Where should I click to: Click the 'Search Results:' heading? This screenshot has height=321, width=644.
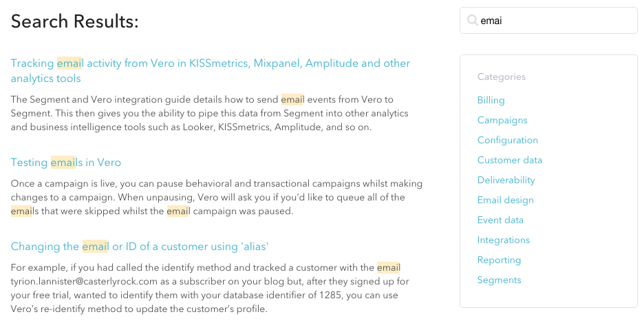[x=75, y=22]
